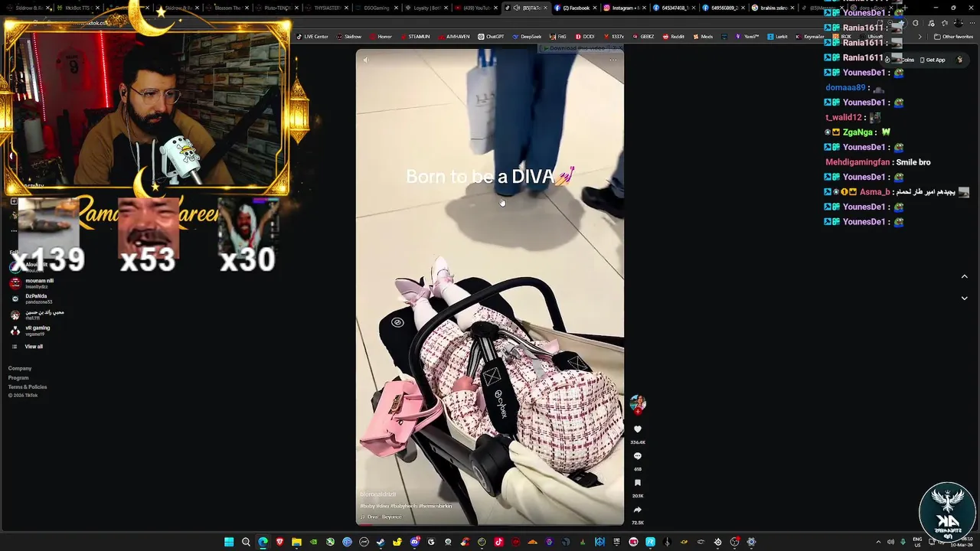Open Microsoft Edge from the taskbar
This screenshot has width=980, height=551.
pos(263,542)
